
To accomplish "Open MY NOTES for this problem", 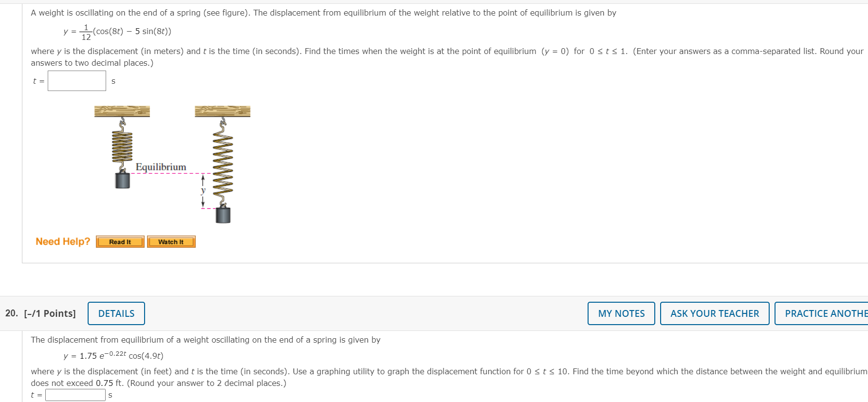I will 621,313.
